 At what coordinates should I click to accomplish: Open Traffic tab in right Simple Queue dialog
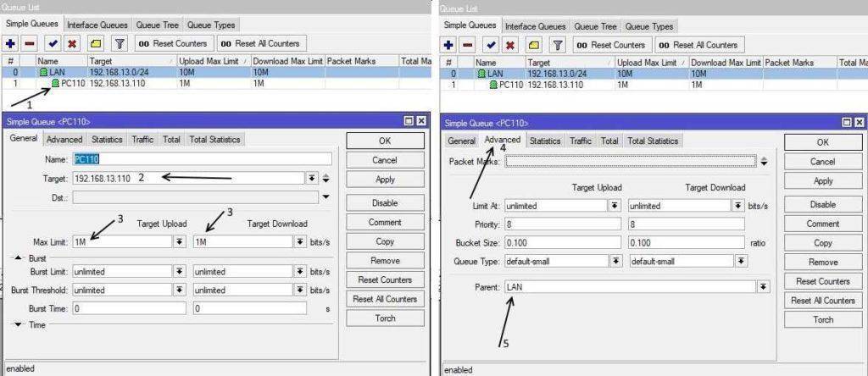point(581,141)
